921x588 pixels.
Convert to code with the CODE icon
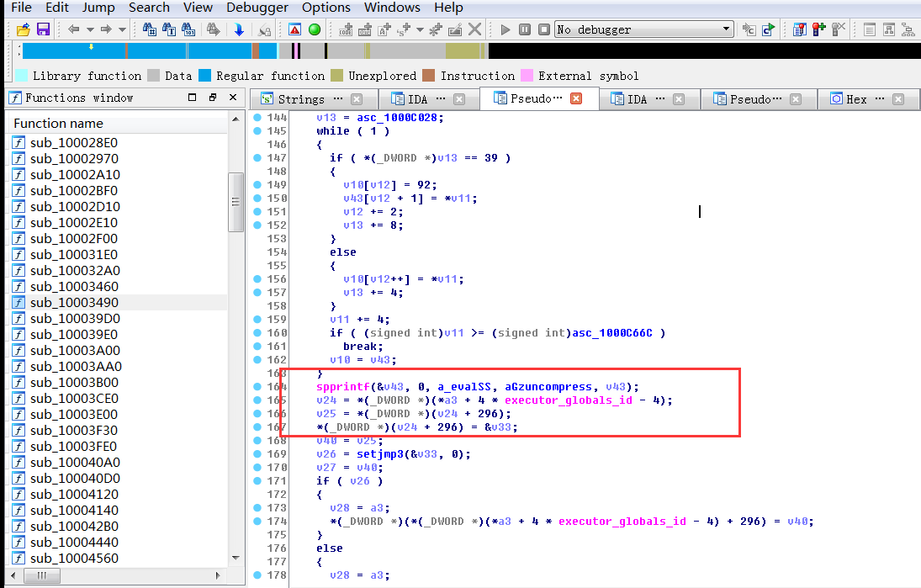346,29
